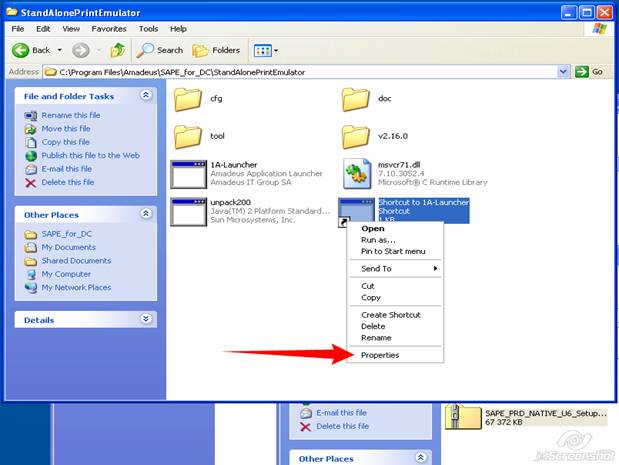Select SAPE_PRD_NATIVE_U6_Setup zip in background window
The image size is (619, 465).
pos(525,418)
